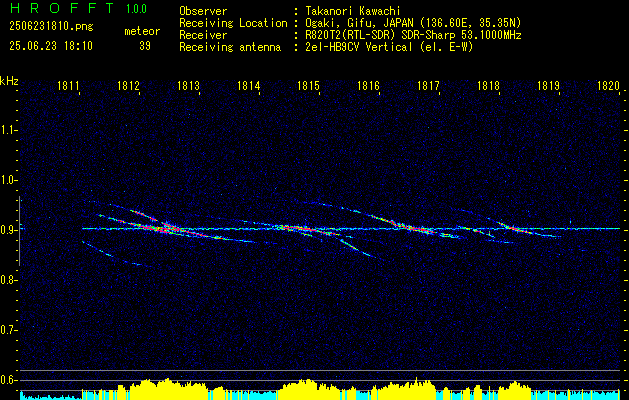Click the 'Receiving antenna' field label
This screenshot has width=629, height=400.
[230, 47]
